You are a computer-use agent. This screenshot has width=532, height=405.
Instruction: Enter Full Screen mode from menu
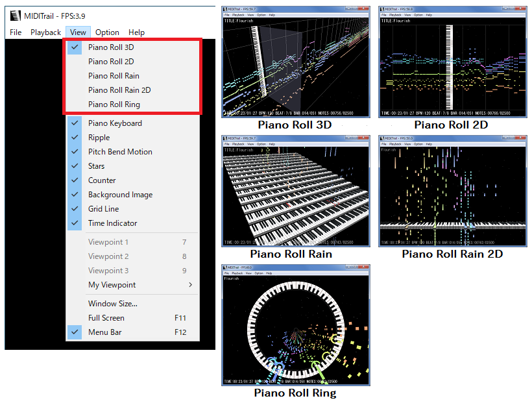(x=133, y=318)
